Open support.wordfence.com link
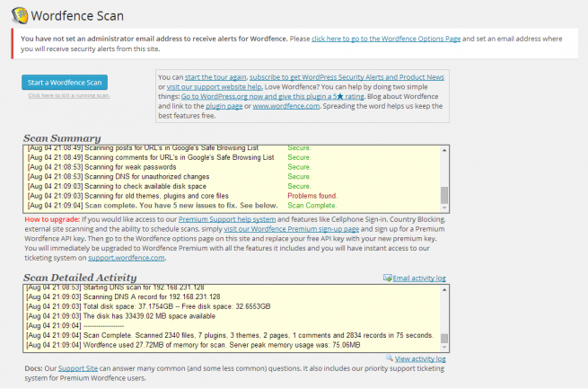 click(x=127, y=258)
